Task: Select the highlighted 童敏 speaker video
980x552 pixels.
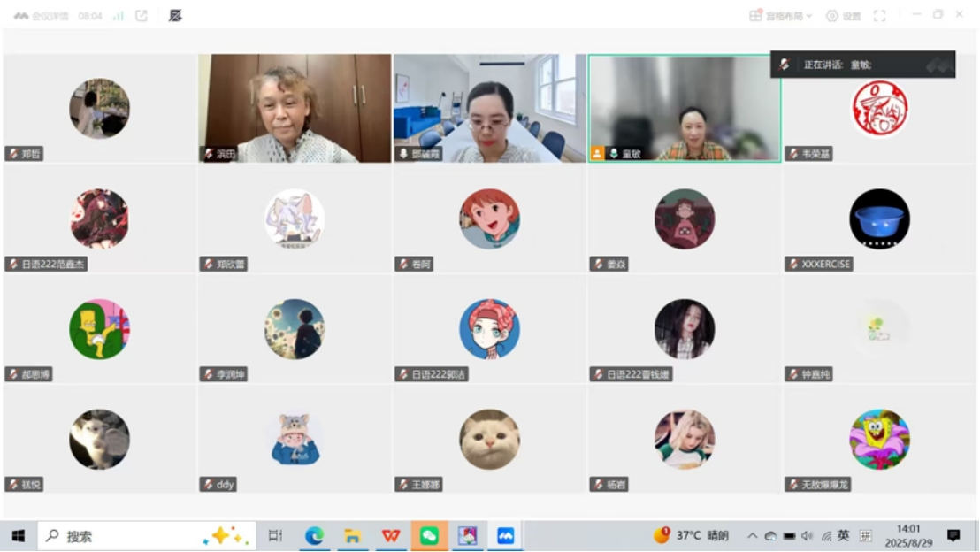Action: [x=685, y=108]
